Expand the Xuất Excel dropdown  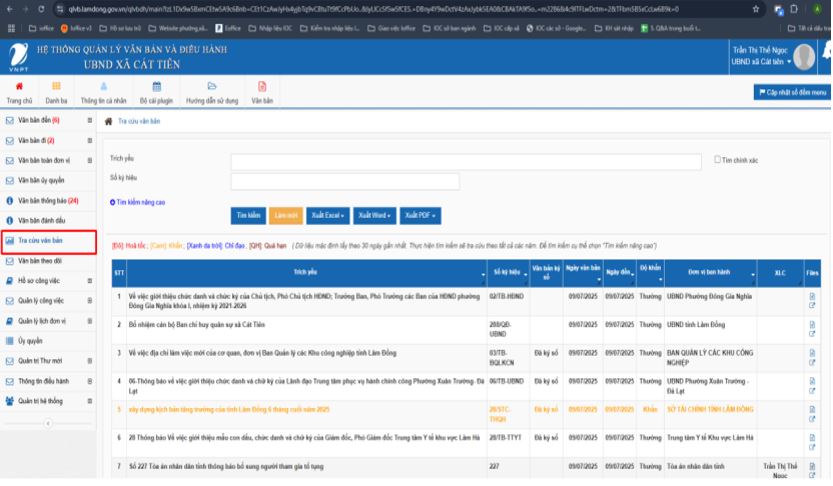click(328, 215)
